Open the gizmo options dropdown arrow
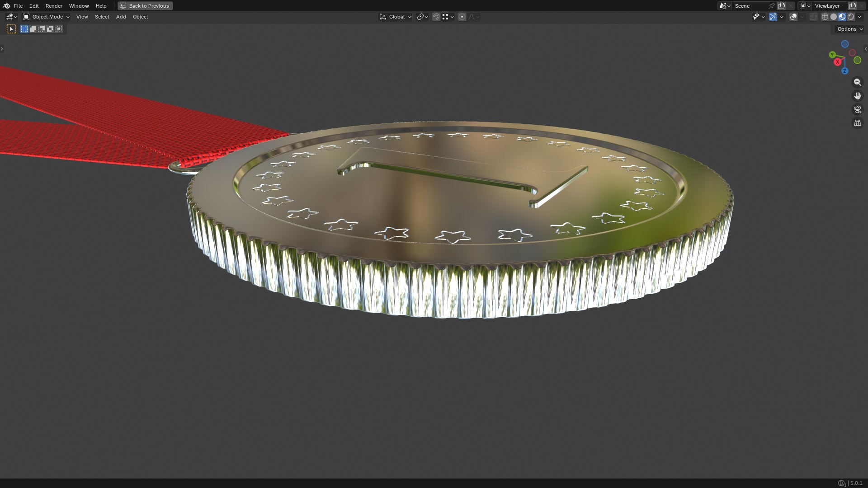868x488 pixels. (782, 17)
